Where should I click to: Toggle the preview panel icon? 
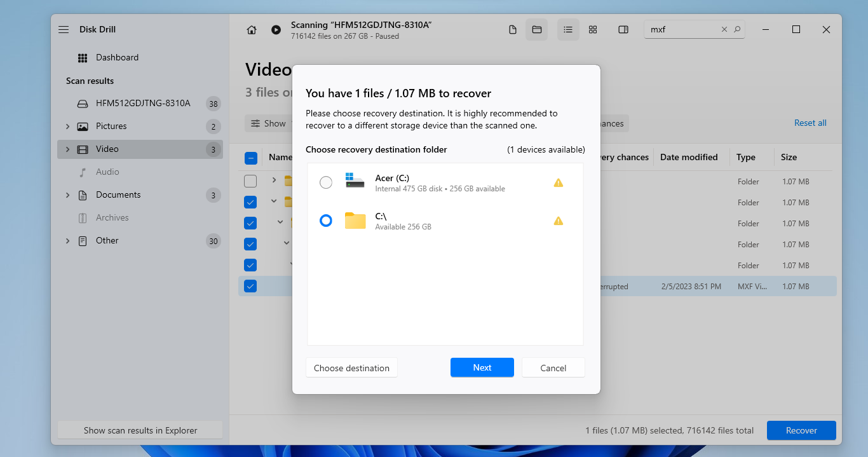point(623,30)
